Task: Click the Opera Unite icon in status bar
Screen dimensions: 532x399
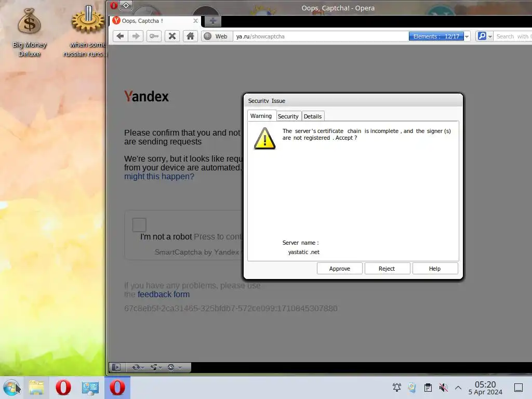Action: click(154, 367)
